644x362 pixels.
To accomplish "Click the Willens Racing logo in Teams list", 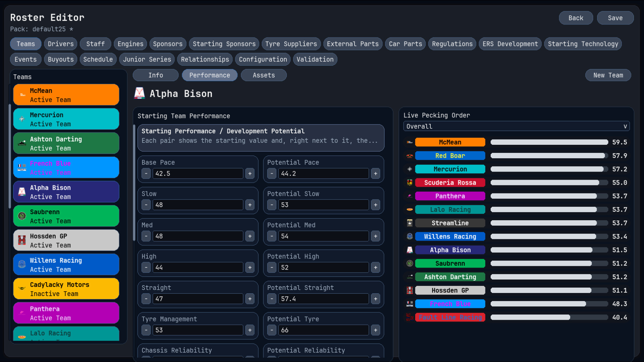I will click(x=22, y=264).
